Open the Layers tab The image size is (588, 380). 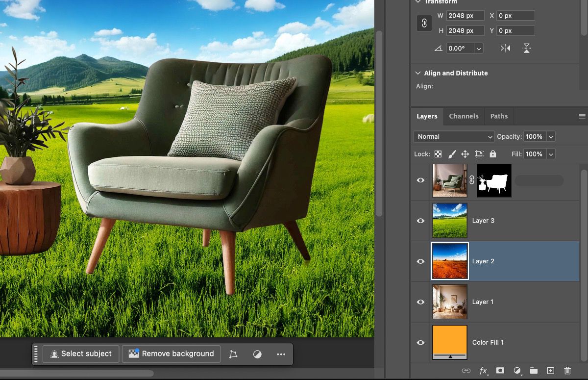(427, 116)
